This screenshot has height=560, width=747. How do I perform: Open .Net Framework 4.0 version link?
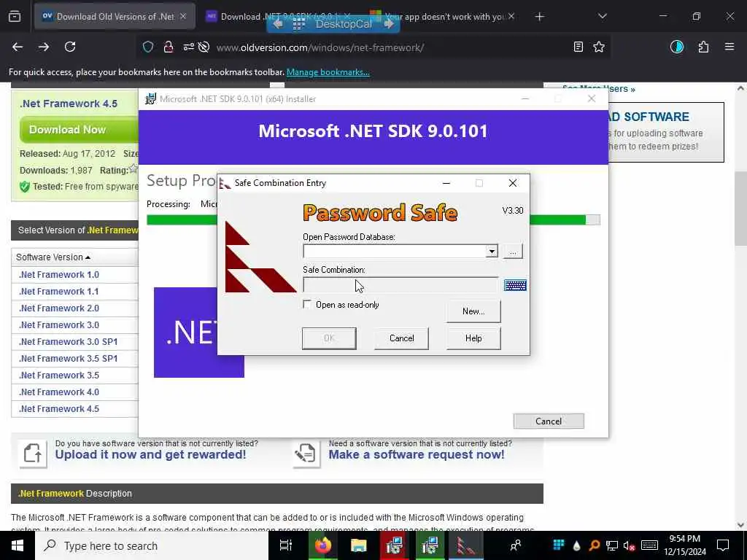59,392
